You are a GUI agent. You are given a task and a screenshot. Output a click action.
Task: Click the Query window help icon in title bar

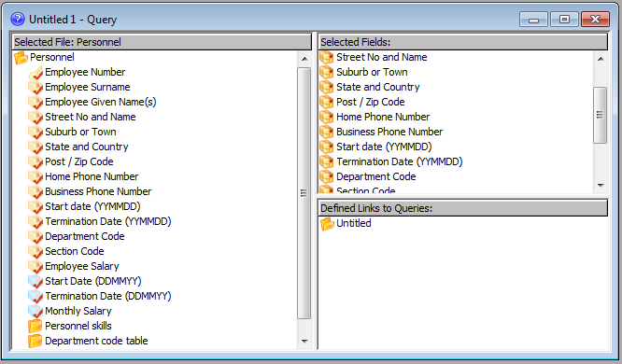point(18,19)
